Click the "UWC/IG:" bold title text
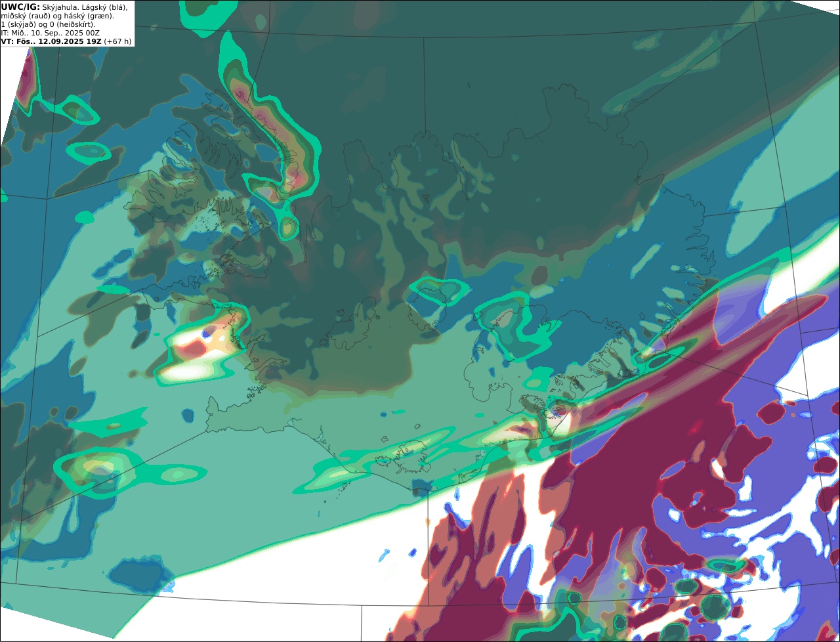Image resolution: width=840 pixels, height=642 pixels. [x=20, y=7]
